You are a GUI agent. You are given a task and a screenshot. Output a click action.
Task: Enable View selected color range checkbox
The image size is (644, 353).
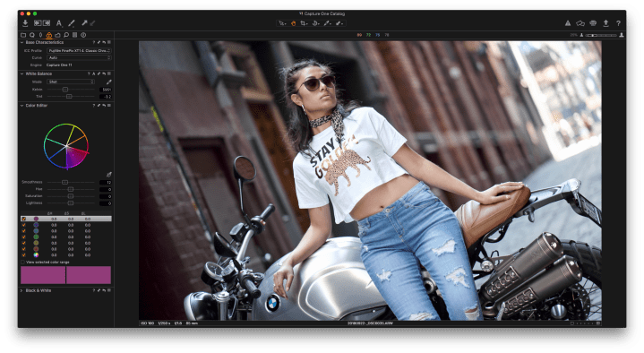(x=22, y=263)
